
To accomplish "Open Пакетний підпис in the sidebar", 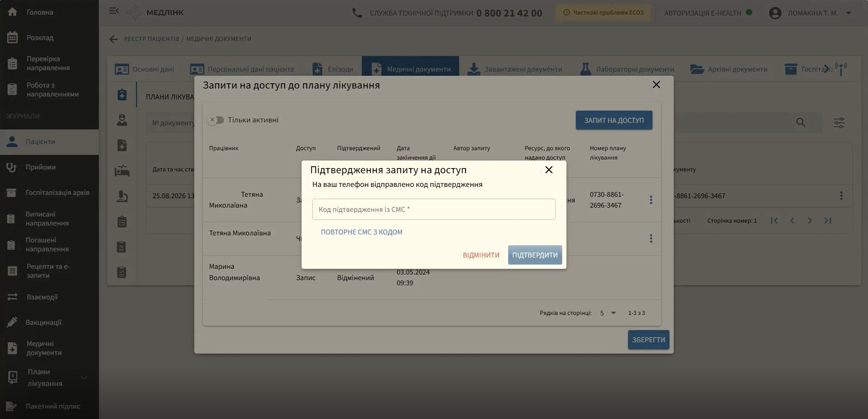I will tap(49, 406).
